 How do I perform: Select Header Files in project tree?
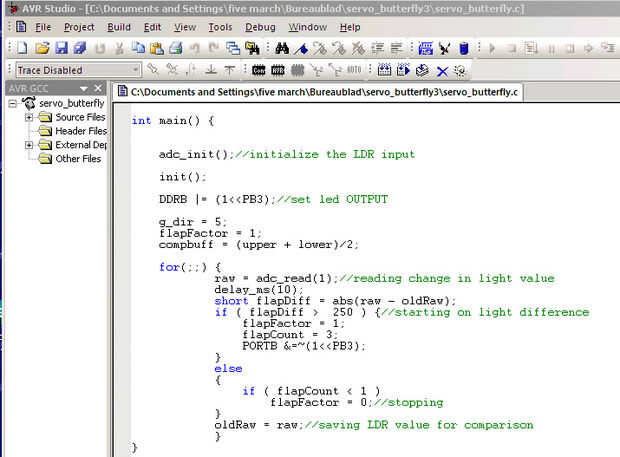(x=81, y=131)
